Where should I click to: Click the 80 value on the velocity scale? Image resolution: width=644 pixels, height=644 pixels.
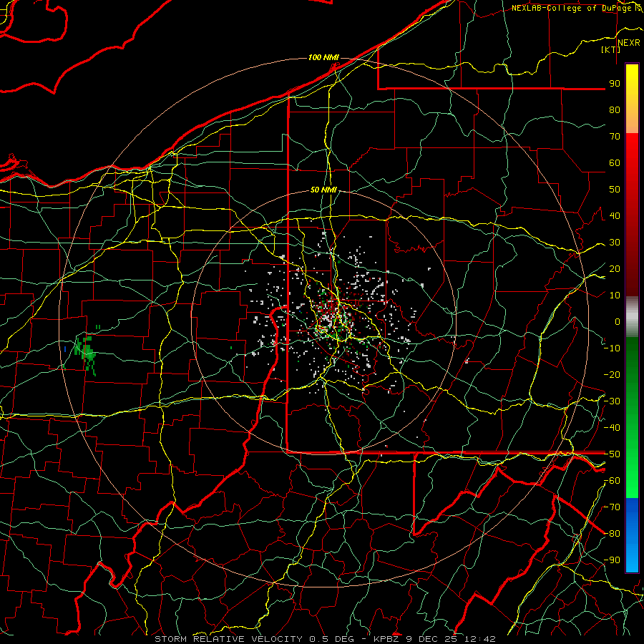click(x=615, y=109)
